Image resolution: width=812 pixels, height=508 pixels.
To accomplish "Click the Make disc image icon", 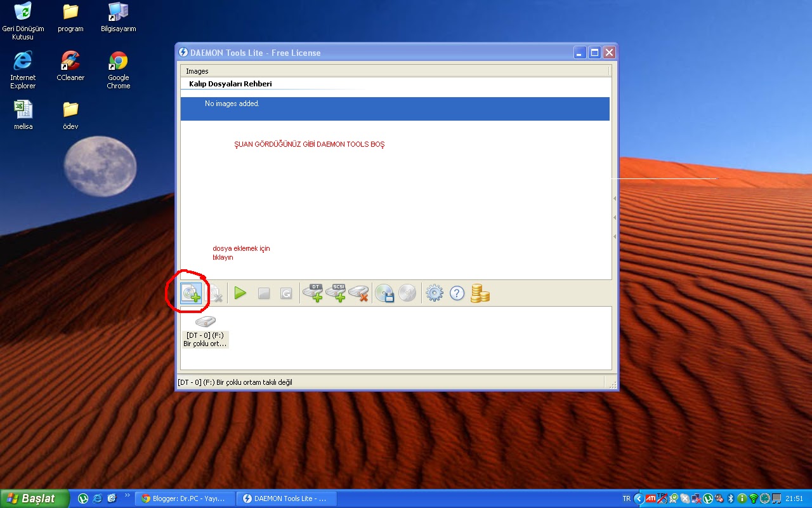I will (385, 293).
